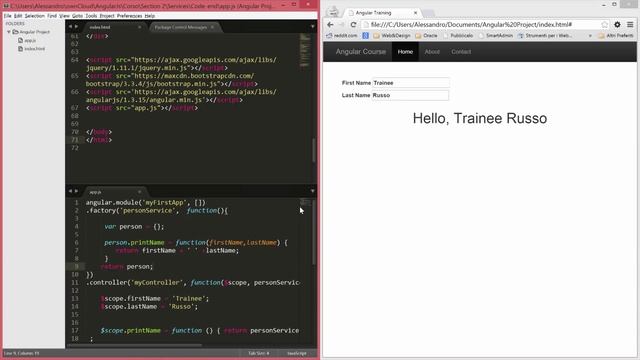Image resolution: width=640 pixels, height=360 pixels.
Task: Open Web&Design bookmarks folder
Action: point(392,36)
